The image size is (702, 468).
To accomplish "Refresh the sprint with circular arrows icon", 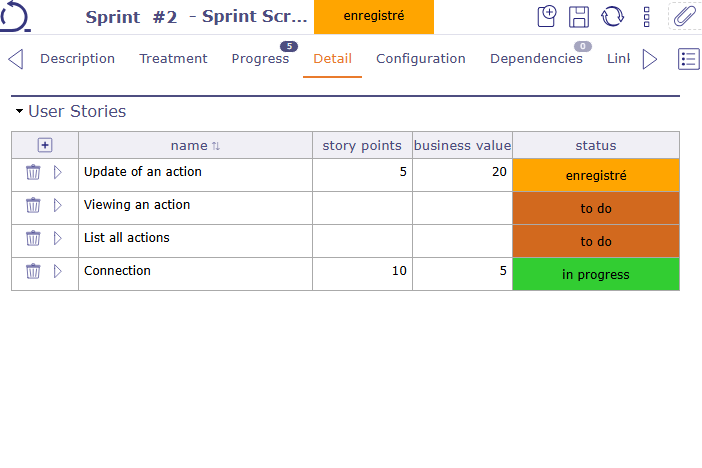I will point(612,17).
